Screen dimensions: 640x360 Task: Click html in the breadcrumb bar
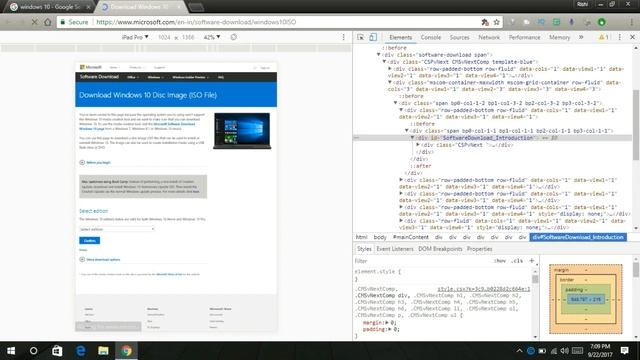[361, 237]
